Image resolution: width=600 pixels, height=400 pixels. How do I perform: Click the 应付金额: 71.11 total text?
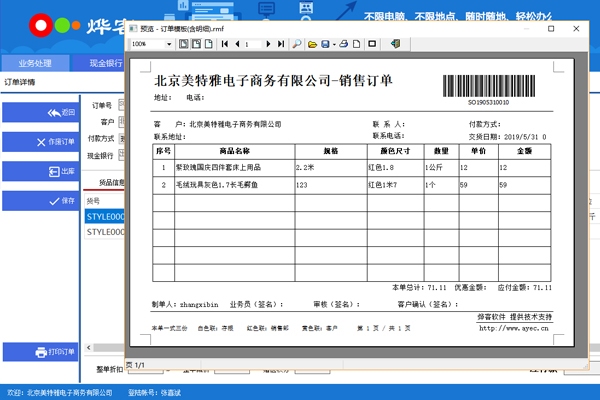525,287
